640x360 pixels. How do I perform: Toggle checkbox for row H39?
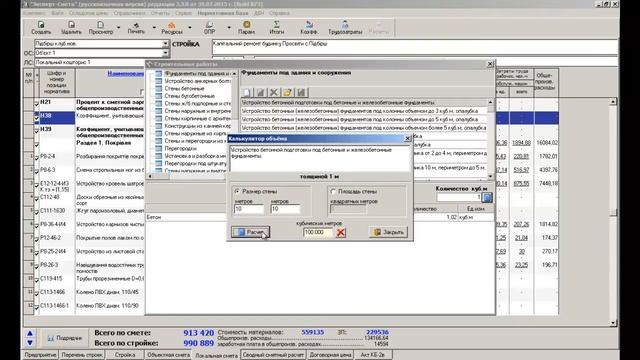coord(37,131)
